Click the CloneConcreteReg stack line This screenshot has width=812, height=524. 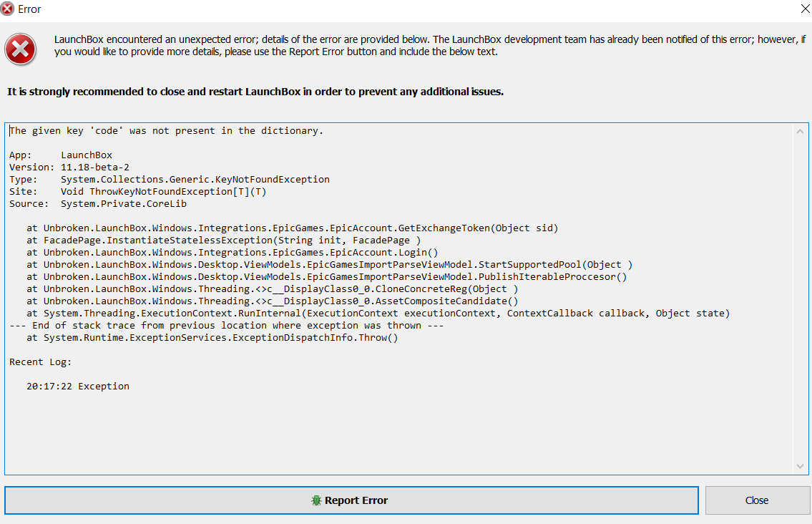pos(273,288)
